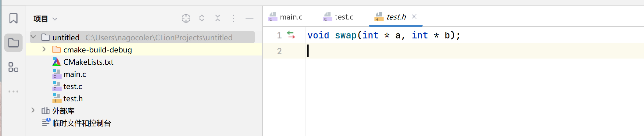Screen dimensions: 644x136
Task: Click line number 1 in gutter
Action: [x=279, y=35]
